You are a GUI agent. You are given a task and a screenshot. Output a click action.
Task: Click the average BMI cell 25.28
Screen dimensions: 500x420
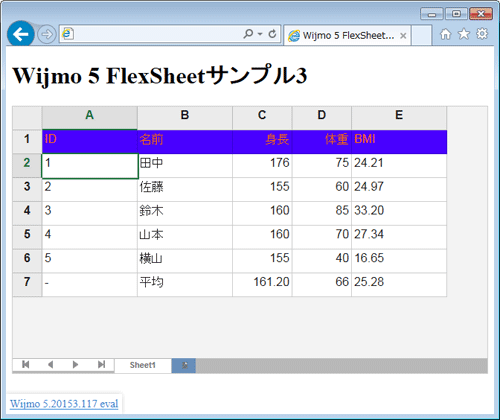point(399,285)
